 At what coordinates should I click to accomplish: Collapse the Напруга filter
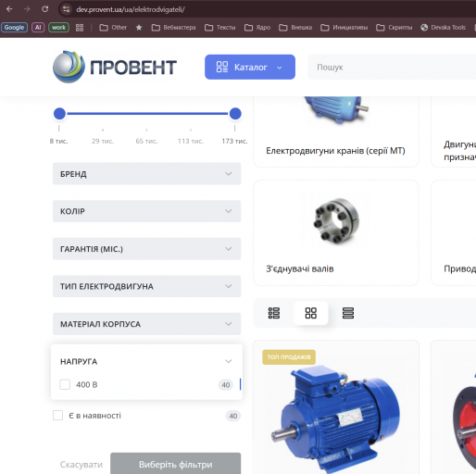click(x=146, y=361)
